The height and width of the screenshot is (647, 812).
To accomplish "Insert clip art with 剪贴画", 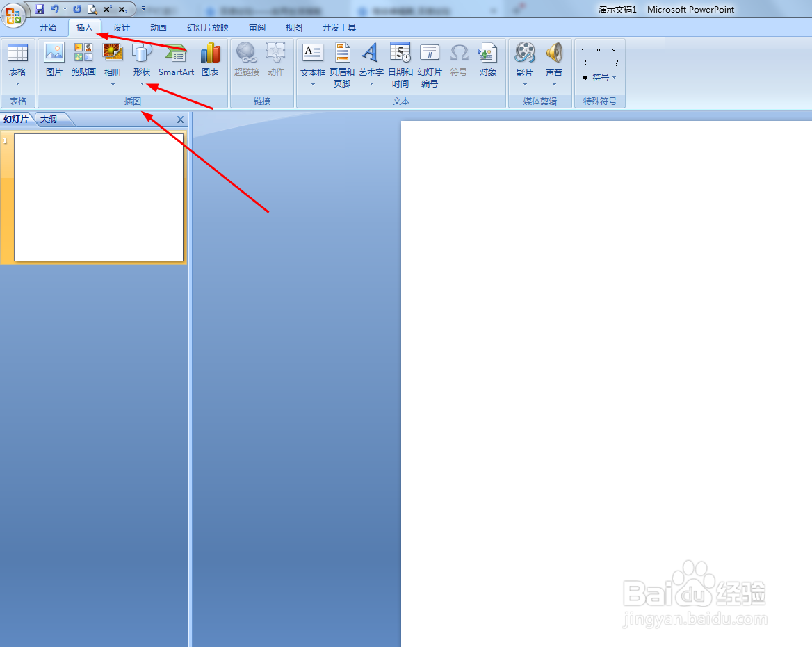I will coord(83,60).
